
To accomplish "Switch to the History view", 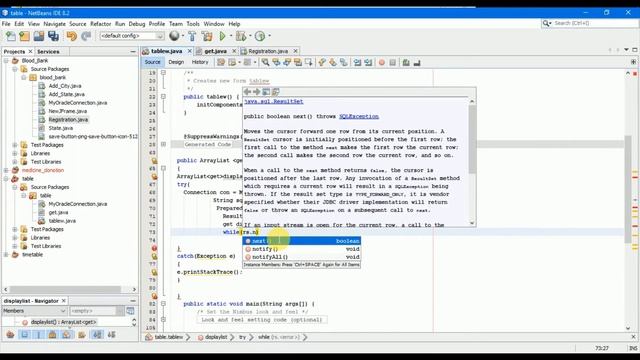I will click(x=200, y=62).
